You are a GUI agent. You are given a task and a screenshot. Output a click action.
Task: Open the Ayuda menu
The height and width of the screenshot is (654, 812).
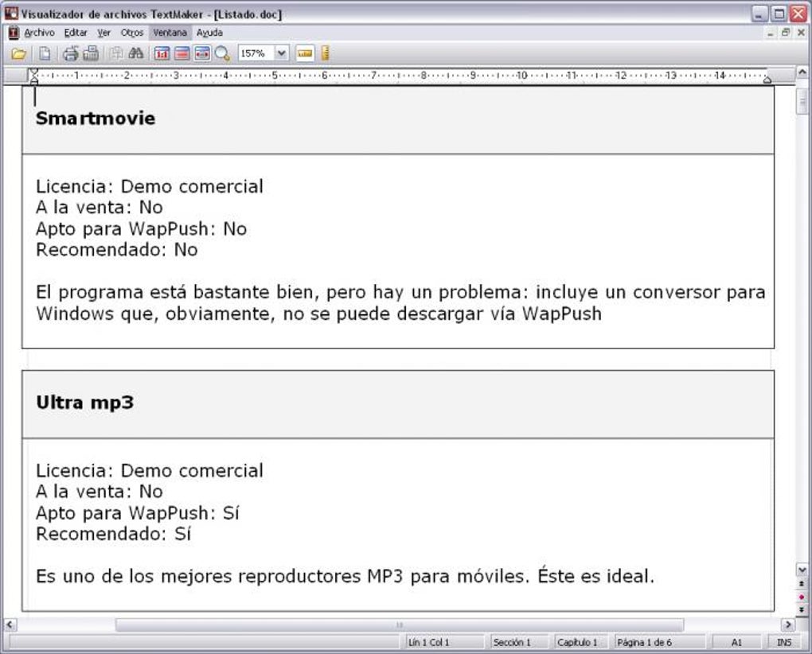pos(209,33)
